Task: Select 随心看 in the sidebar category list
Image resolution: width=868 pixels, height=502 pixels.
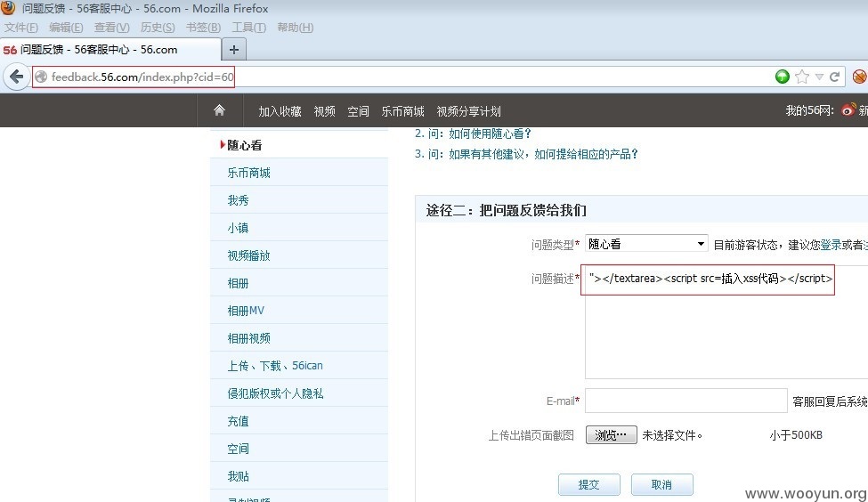Action: [299, 145]
